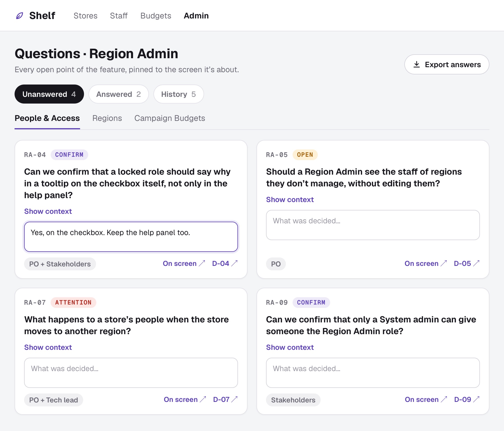Click the PO + Stakeholders tag
The height and width of the screenshot is (431, 504).
60,264
